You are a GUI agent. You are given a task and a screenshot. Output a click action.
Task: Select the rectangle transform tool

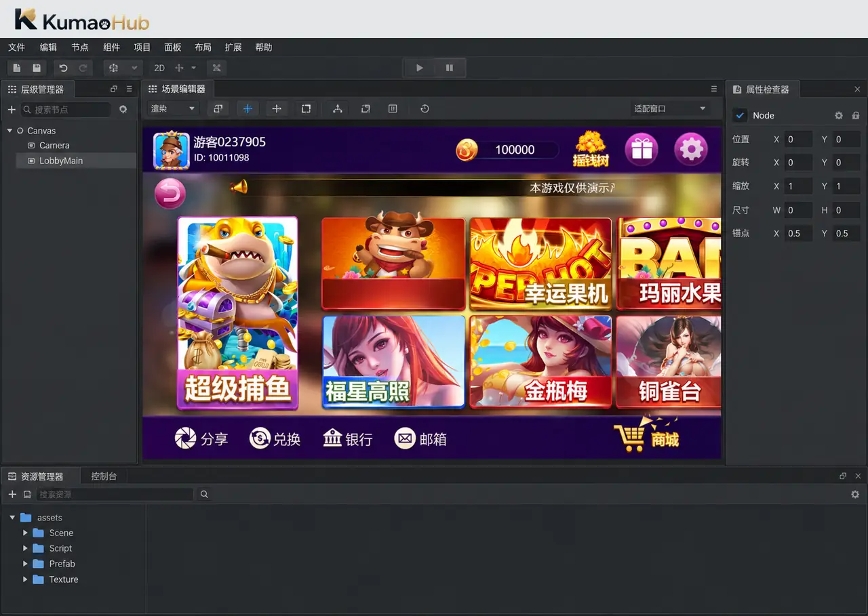[306, 108]
